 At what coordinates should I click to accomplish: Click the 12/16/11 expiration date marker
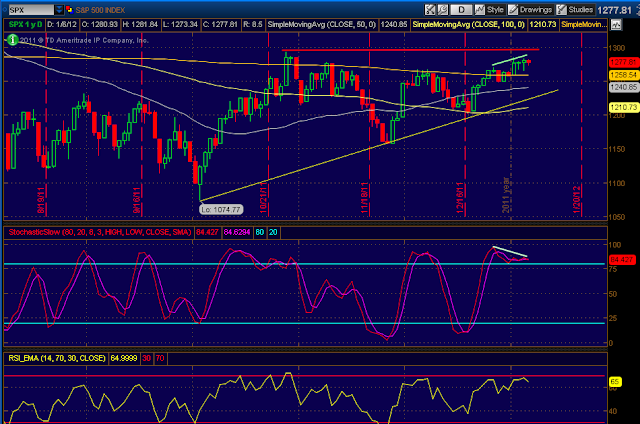click(460, 198)
